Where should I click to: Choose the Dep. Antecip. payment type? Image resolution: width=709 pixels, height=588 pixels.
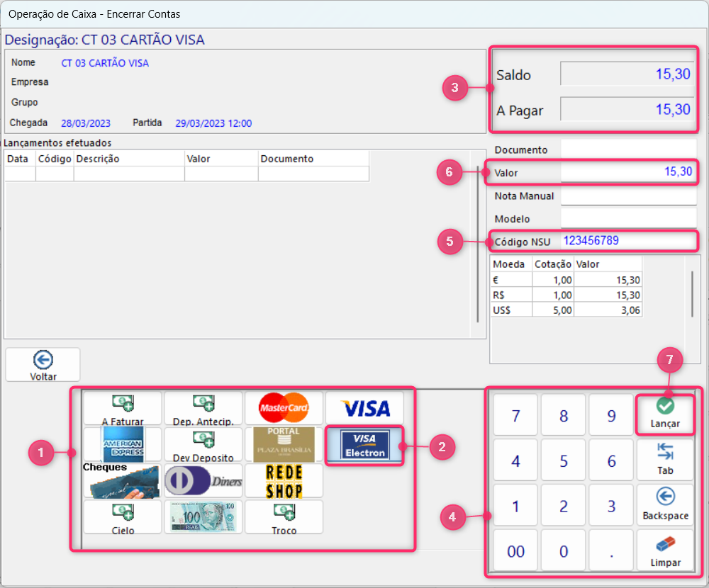tap(203, 409)
